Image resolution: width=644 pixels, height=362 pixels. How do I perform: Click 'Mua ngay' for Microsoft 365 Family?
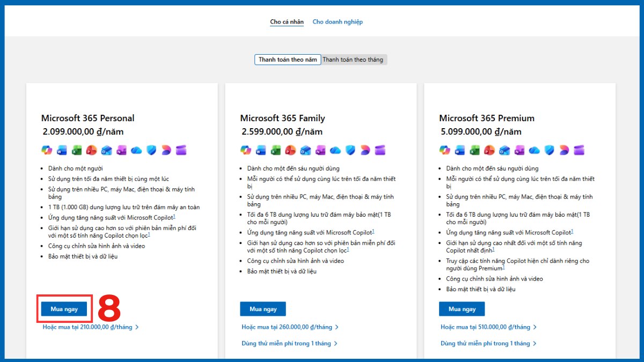click(263, 309)
